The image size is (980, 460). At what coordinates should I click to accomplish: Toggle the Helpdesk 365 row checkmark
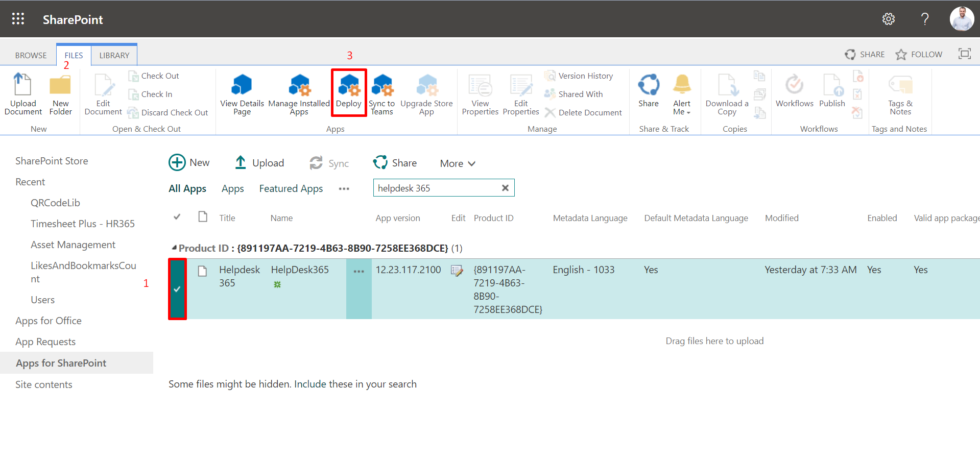[x=177, y=289]
